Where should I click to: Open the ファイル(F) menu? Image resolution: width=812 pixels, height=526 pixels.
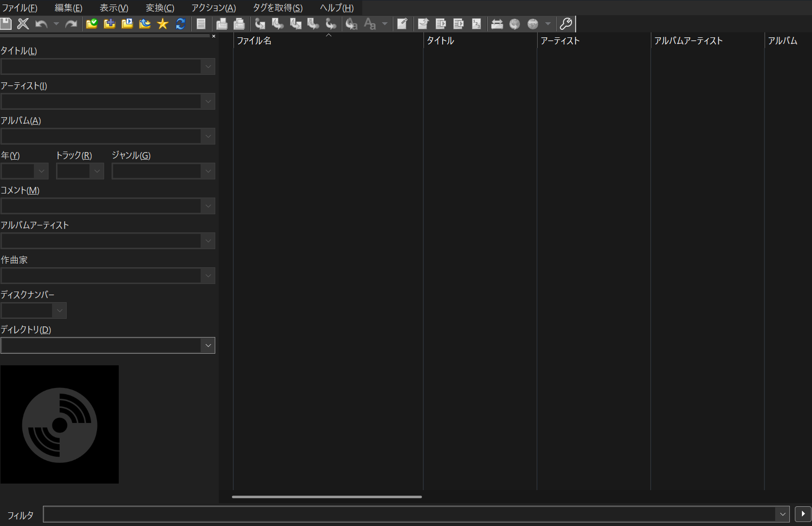(x=20, y=8)
